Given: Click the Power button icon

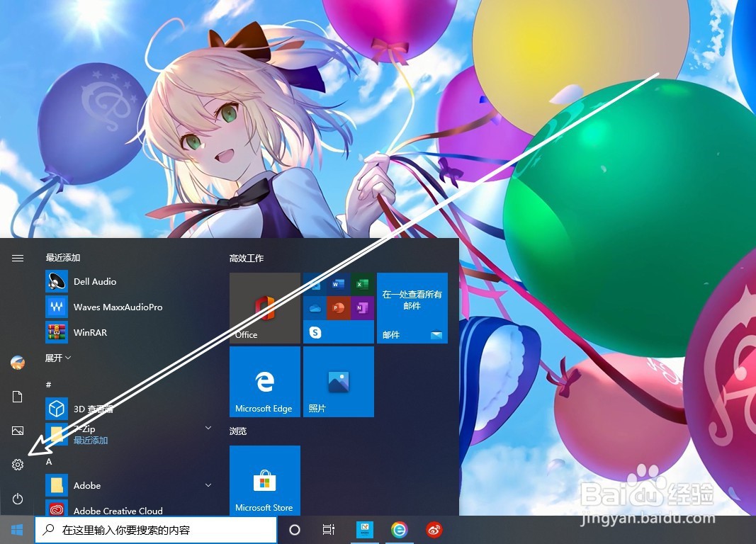Looking at the screenshot, I should [17, 499].
